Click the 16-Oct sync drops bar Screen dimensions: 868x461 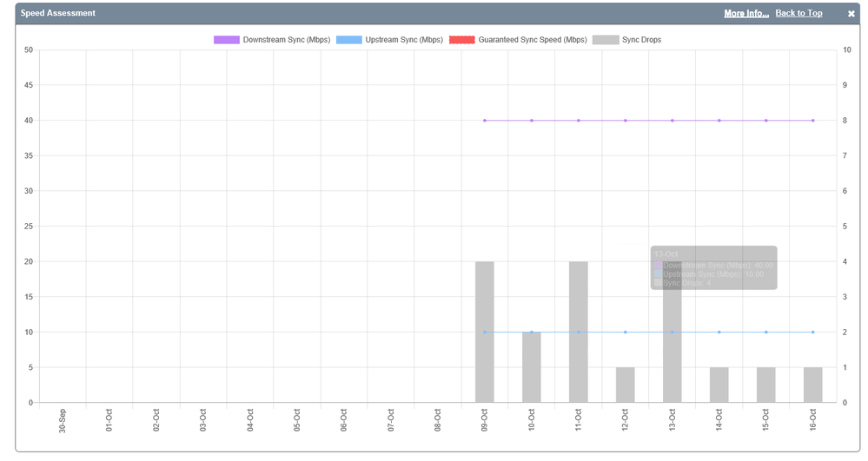tap(812, 385)
